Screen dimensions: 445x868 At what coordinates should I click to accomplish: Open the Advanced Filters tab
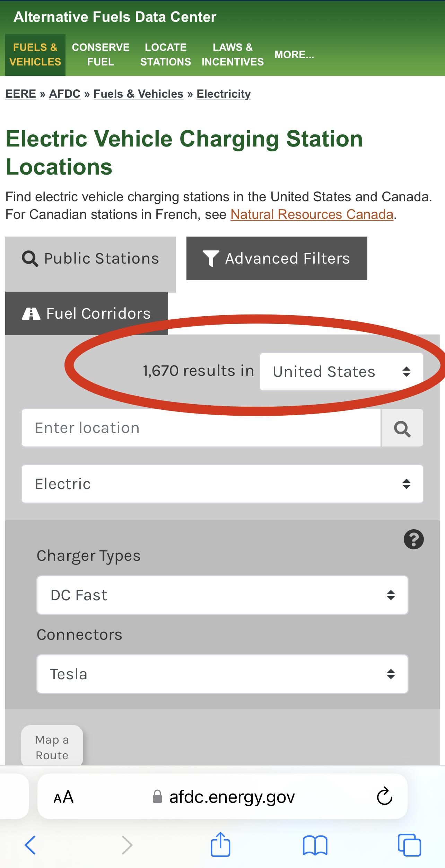tap(277, 258)
